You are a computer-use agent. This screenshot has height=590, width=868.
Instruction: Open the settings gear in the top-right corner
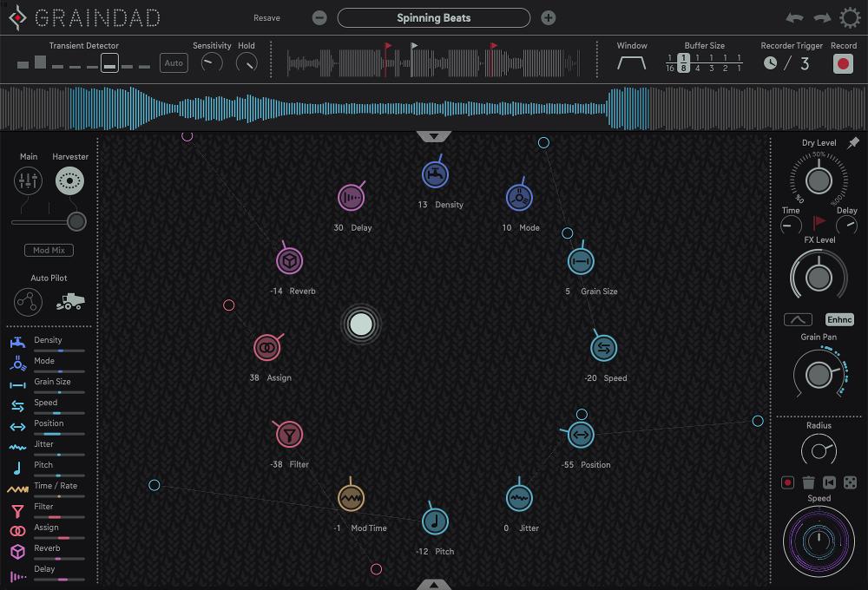pos(848,16)
